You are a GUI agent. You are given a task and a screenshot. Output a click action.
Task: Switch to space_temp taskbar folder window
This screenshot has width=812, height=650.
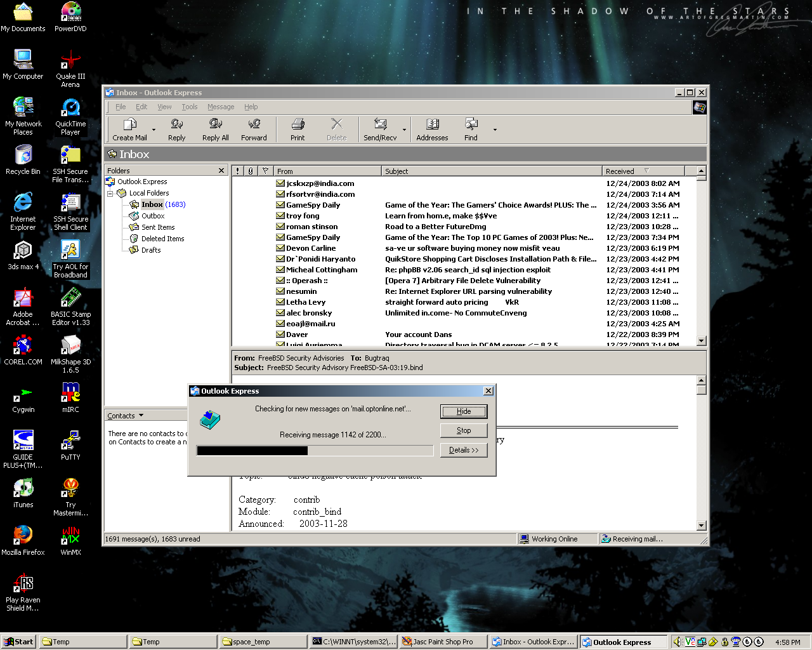pos(263,642)
